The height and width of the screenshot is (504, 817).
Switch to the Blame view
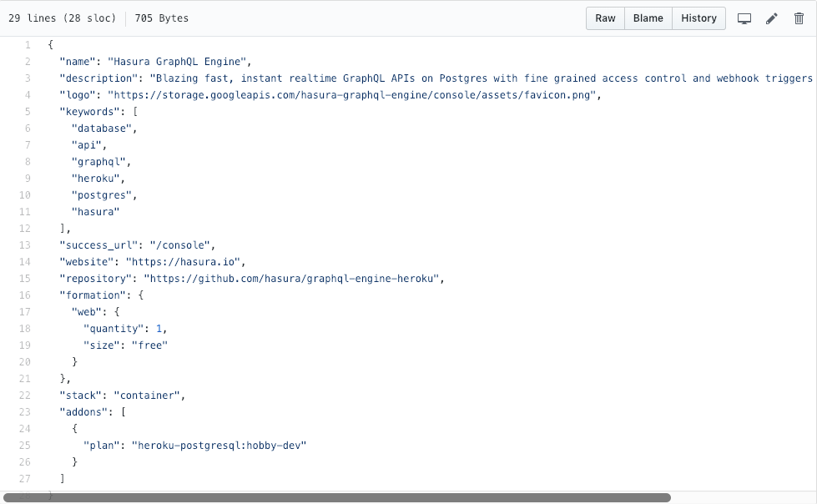coord(648,18)
